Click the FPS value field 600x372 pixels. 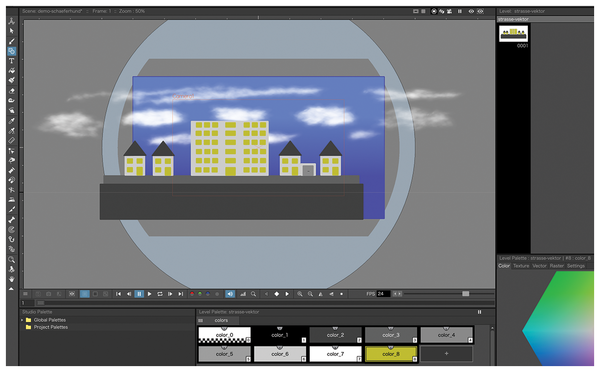tap(383, 294)
